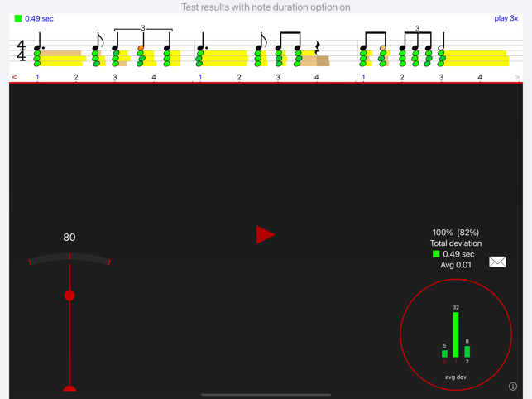
Task: Select the quarter rest in second measure
Action: [x=318, y=48]
